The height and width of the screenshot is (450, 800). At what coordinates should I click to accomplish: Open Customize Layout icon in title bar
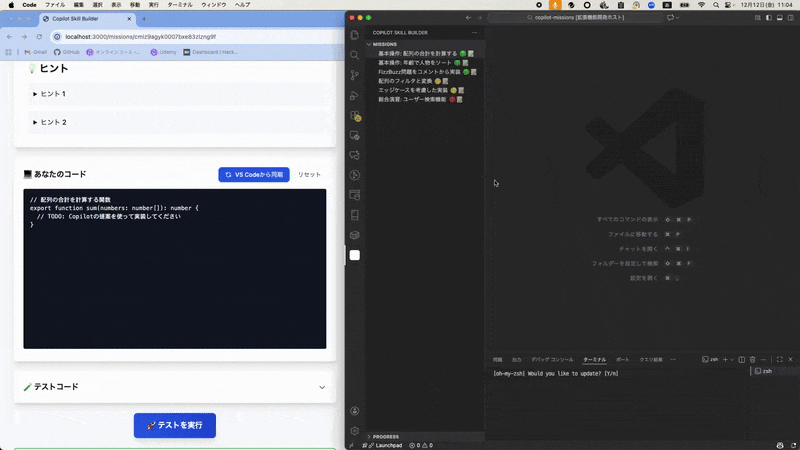point(758,17)
